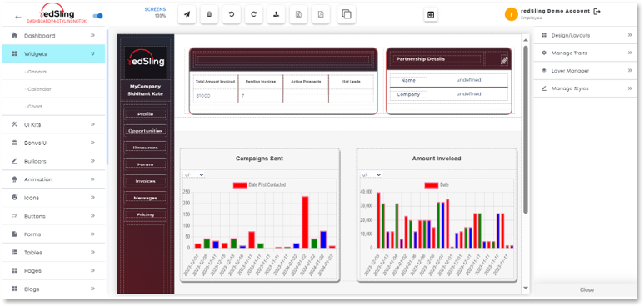Expand the Dashboard section chevron

click(x=92, y=35)
